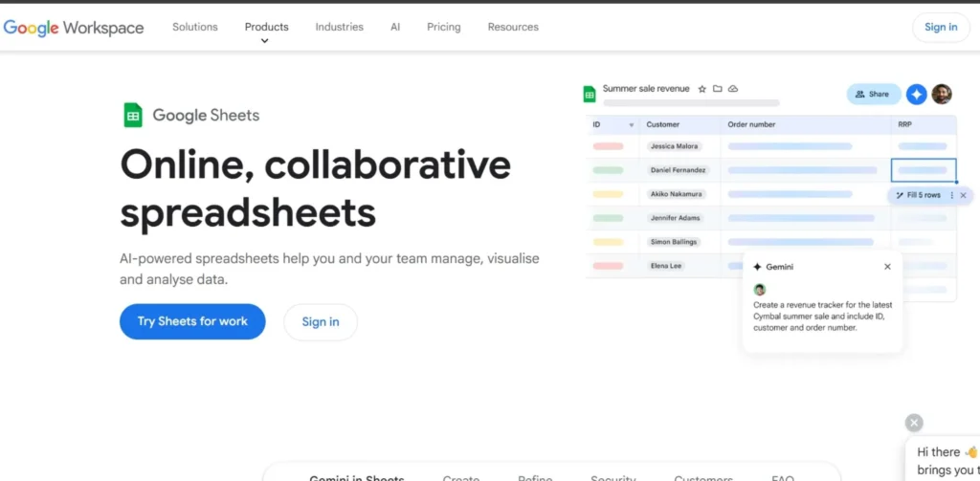Click the cloud saved status icon

point(733,89)
